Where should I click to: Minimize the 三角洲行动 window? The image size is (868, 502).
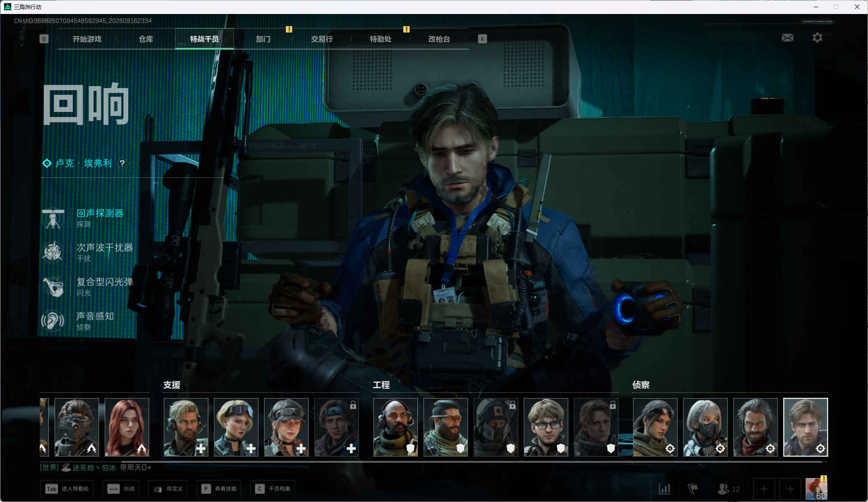tap(816, 7)
